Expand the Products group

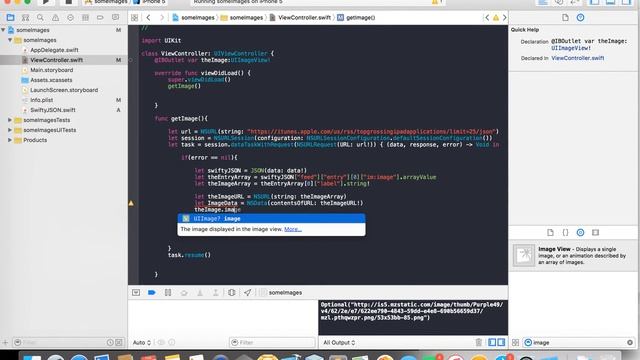tap(10, 140)
